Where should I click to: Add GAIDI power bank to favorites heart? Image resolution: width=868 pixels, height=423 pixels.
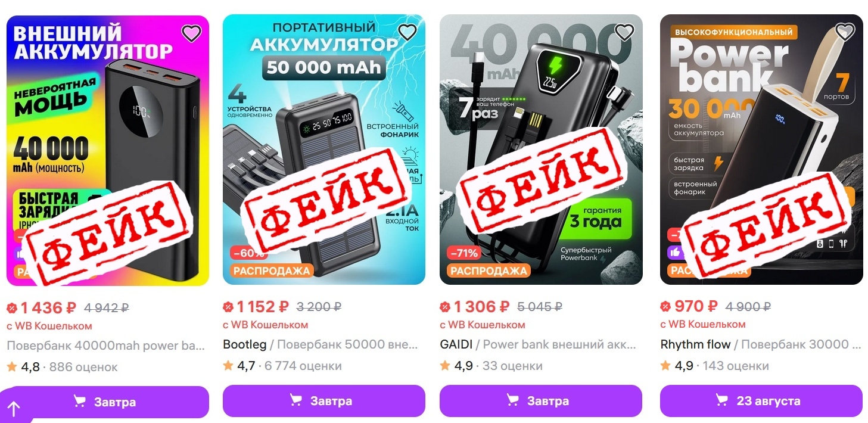pos(624,32)
